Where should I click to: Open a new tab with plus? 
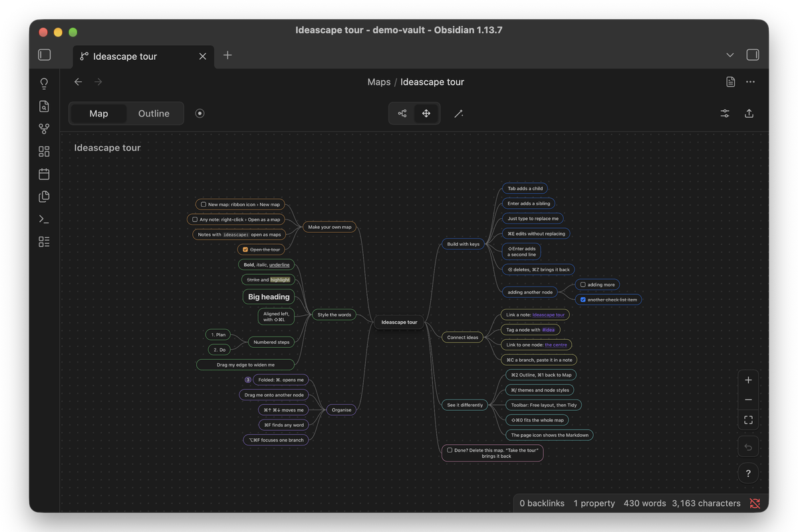[227, 55]
